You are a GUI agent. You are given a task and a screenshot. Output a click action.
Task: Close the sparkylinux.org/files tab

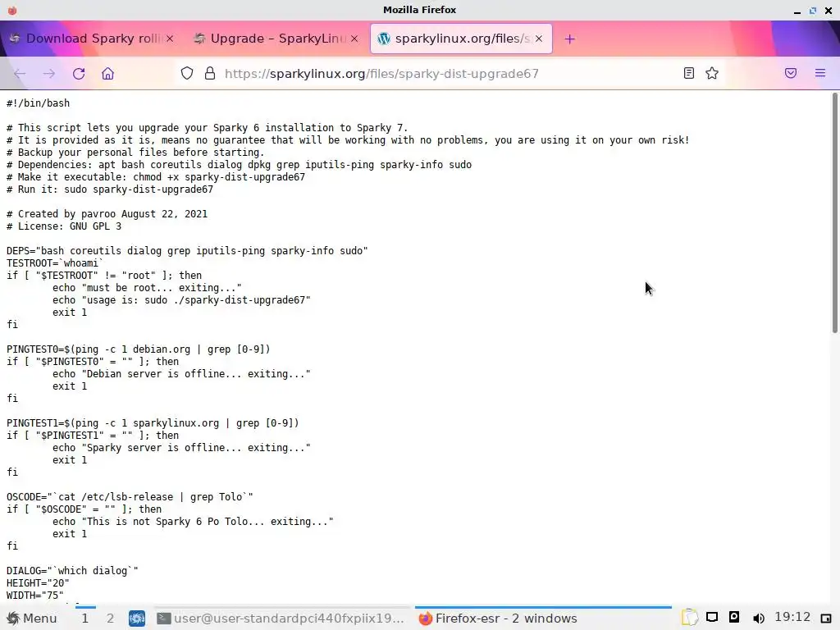539,39
